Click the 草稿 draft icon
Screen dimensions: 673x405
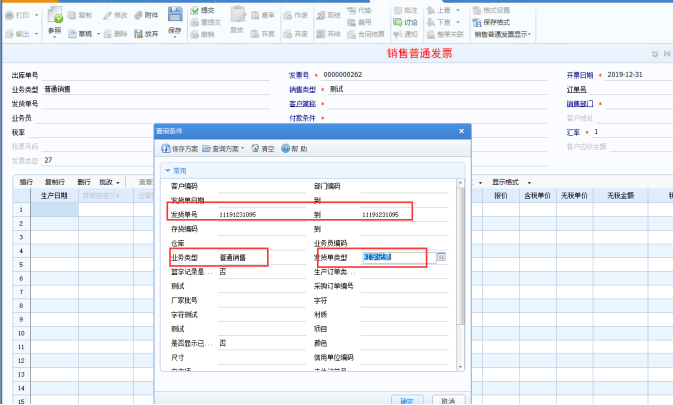tap(72, 33)
